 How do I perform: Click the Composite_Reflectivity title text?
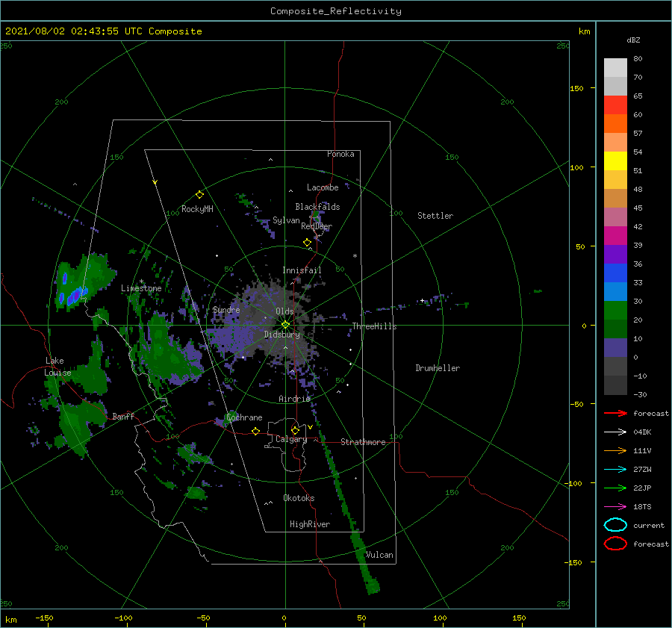click(x=336, y=11)
